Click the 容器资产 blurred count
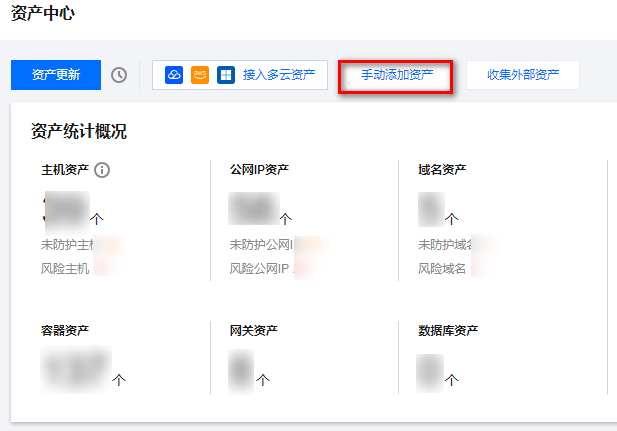617x431 pixels. click(x=76, y=369)
